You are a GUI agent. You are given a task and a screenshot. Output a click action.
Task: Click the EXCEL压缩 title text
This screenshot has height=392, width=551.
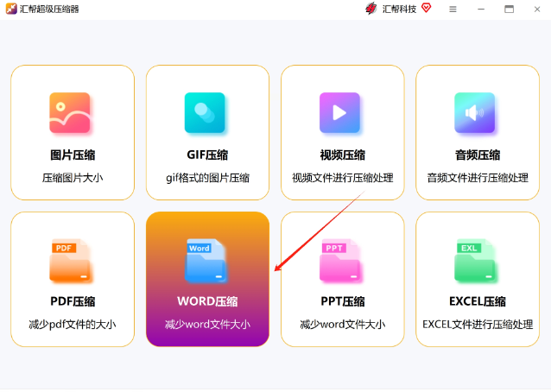478,301
